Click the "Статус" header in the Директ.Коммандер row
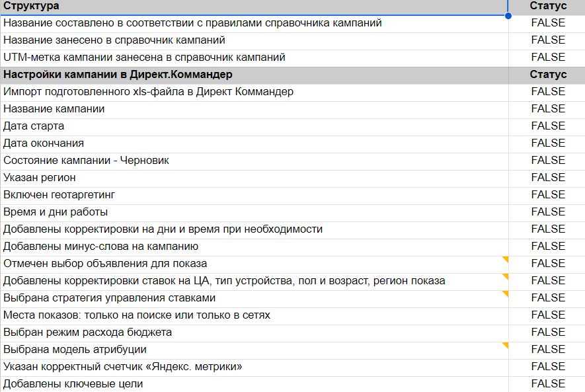The height and width of the screenshot is (392, 585). point(548,75)
